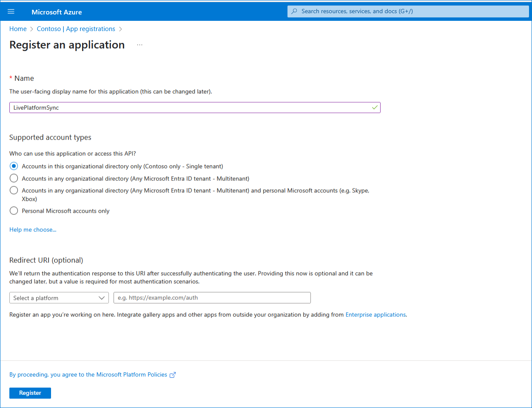
Task: Select Multitenant and personal Microsoft accounts option
Action: coord(14,191)
